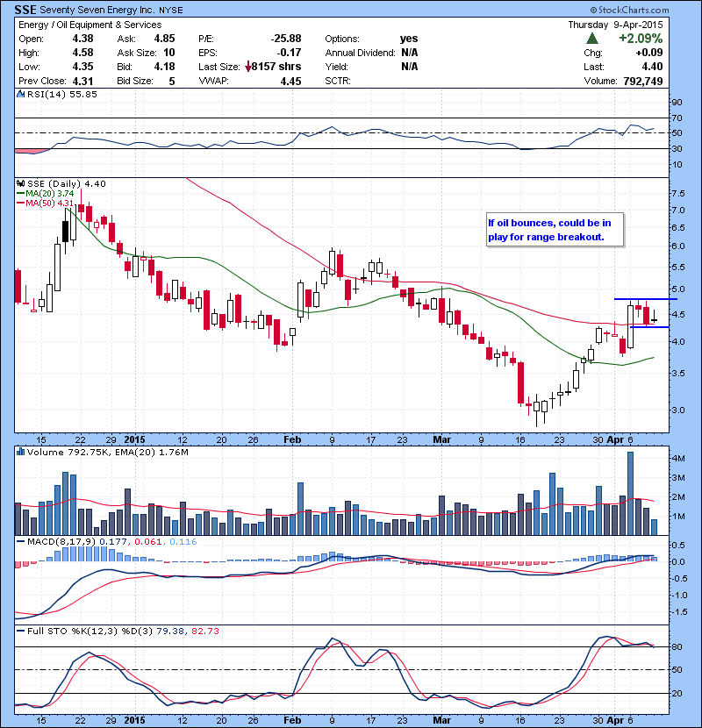Click the P/E value -25.88
Viewport: 702px width, 728px height.
[286, 39]
